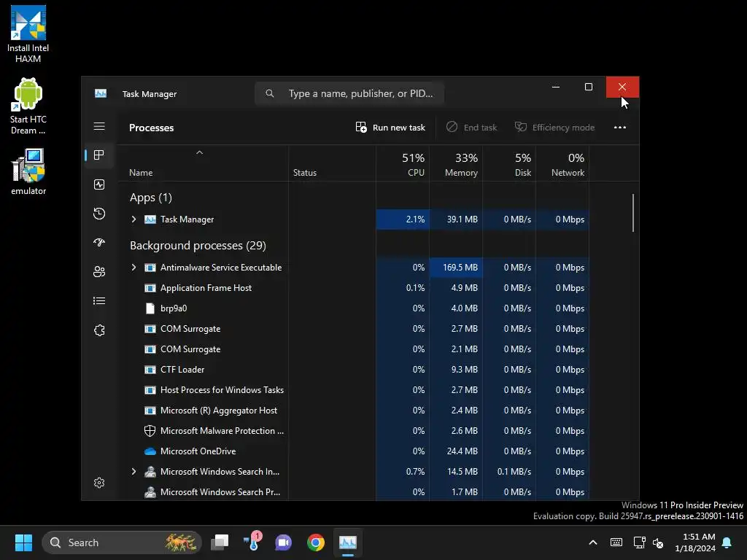The width and height of the screenshot is (747, 560).
Task: Minimize the Task Manager window
Action: (x=555, y=87)
